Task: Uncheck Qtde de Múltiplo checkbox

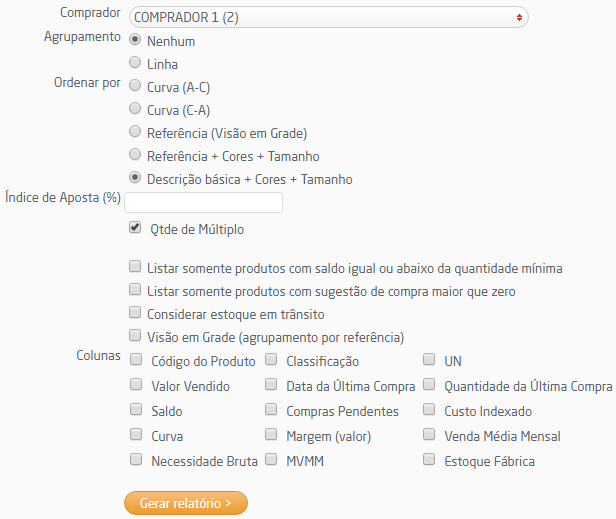Action: coord(135,228)
